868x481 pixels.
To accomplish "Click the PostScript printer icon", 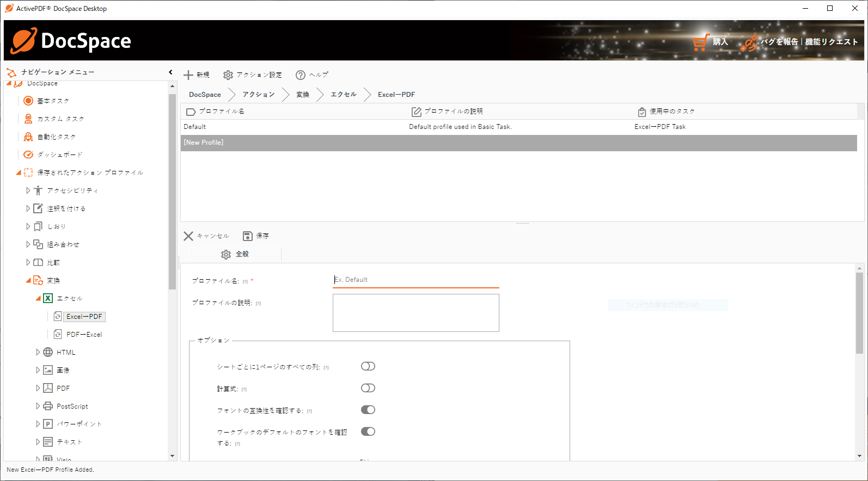I will (x=48, y=406).
